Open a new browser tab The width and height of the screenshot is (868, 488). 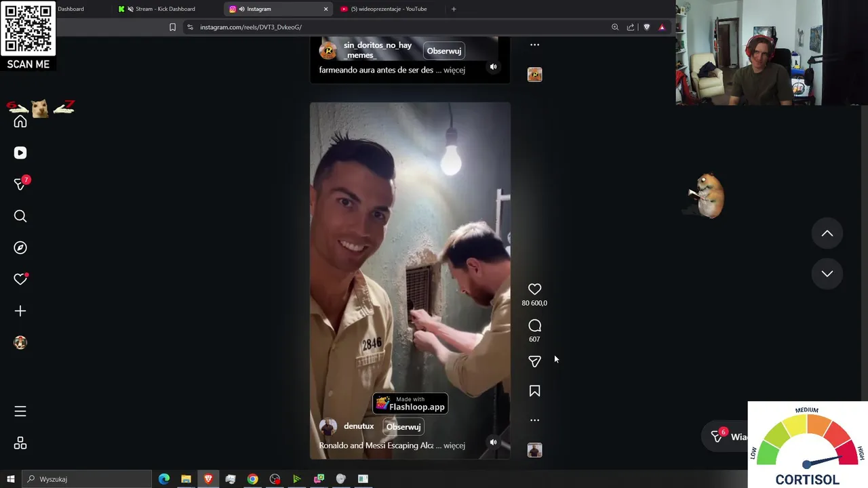(x=454, y=9)
